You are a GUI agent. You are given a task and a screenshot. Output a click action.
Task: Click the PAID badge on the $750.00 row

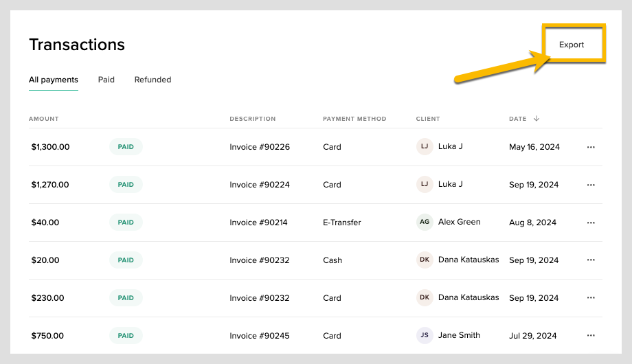point(126,335)
